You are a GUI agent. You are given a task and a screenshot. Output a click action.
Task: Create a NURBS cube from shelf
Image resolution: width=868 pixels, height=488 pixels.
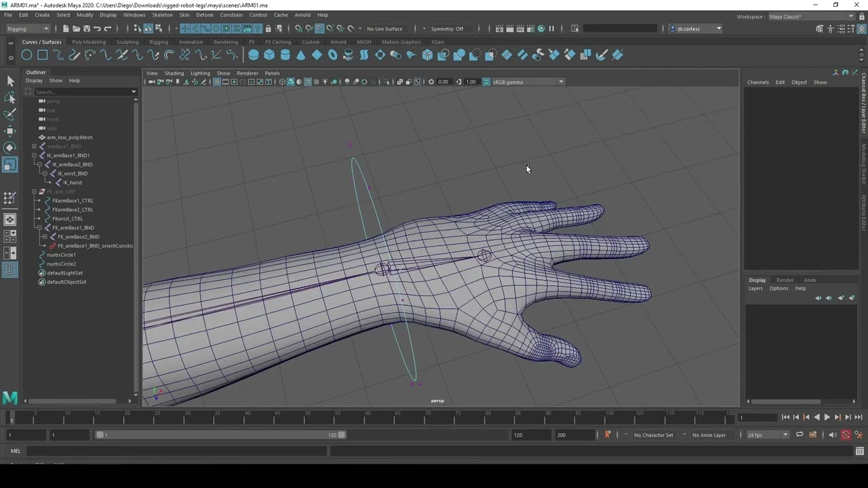tap(269, 55)
